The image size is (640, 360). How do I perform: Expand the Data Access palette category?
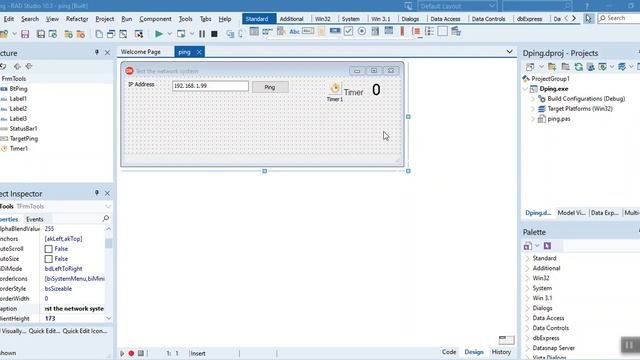(527, 318)
